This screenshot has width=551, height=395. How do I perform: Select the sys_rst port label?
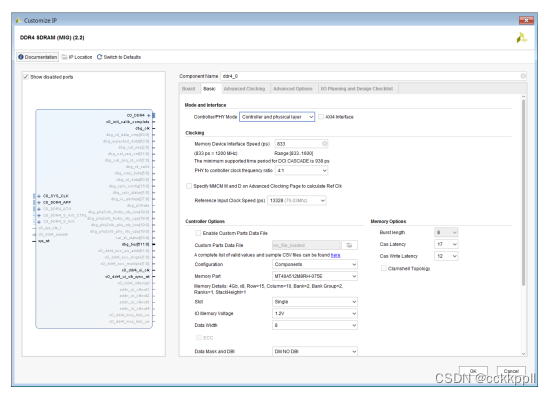pyautogui.click(x=44, y=241)
